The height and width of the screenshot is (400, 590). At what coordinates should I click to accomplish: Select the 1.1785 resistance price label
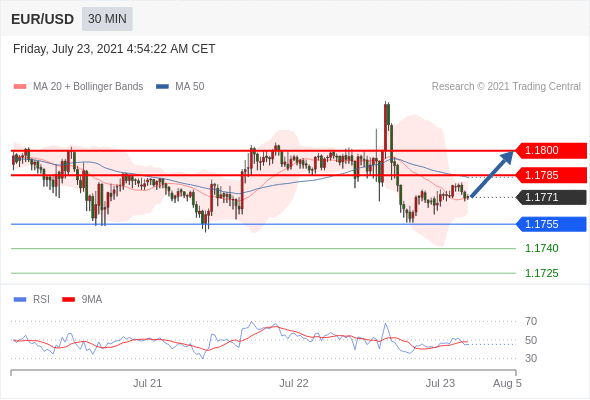[551, 175]
